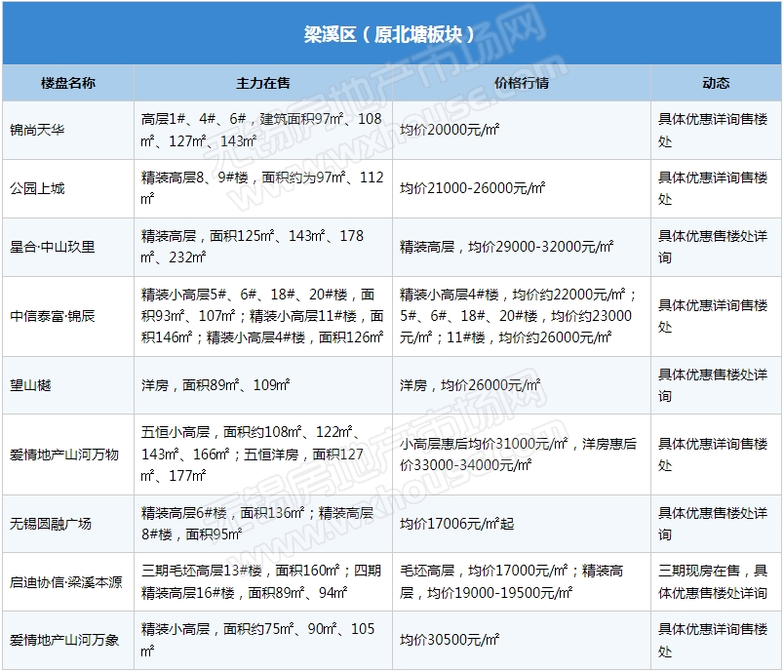Click 中信泰富·锦辰 sale cell 精装小高层5#、6#

pos(262,316)
